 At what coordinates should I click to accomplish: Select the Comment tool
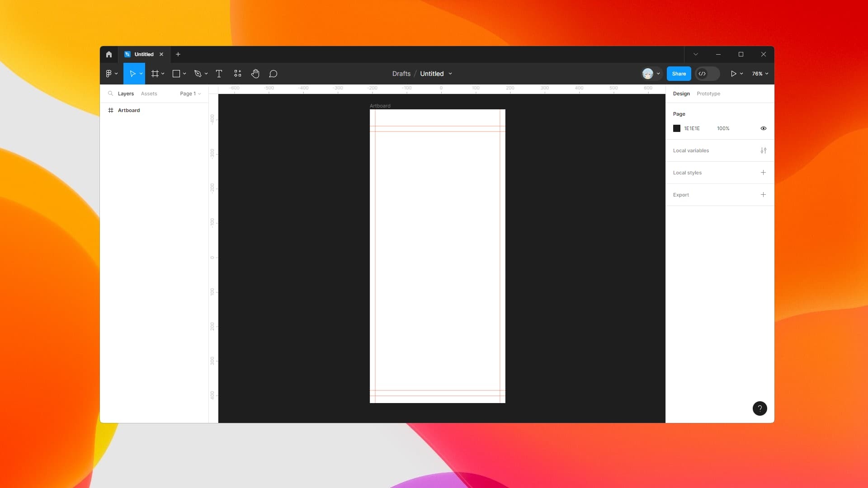point(273,73)
